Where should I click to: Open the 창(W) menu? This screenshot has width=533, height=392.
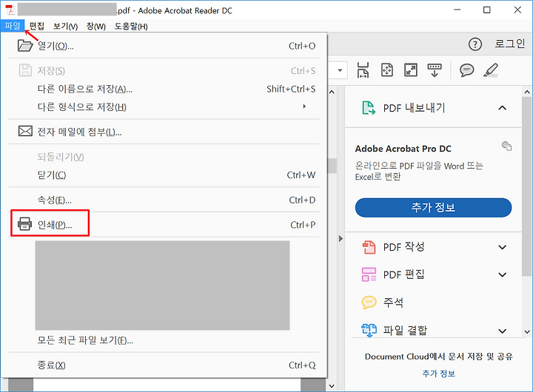pyautogui.click(x=95, y=26)
